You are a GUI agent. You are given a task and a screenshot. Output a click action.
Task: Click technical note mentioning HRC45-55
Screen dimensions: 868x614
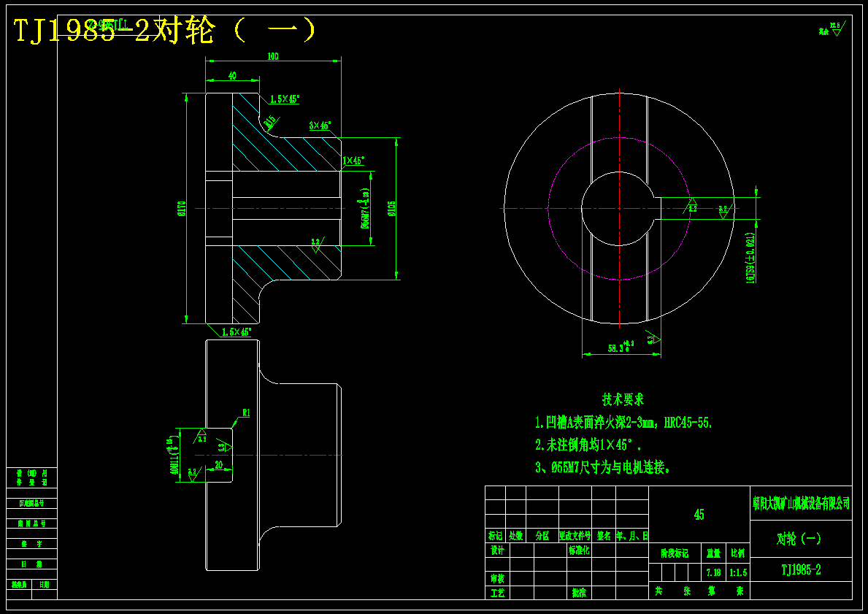point(623,423)
